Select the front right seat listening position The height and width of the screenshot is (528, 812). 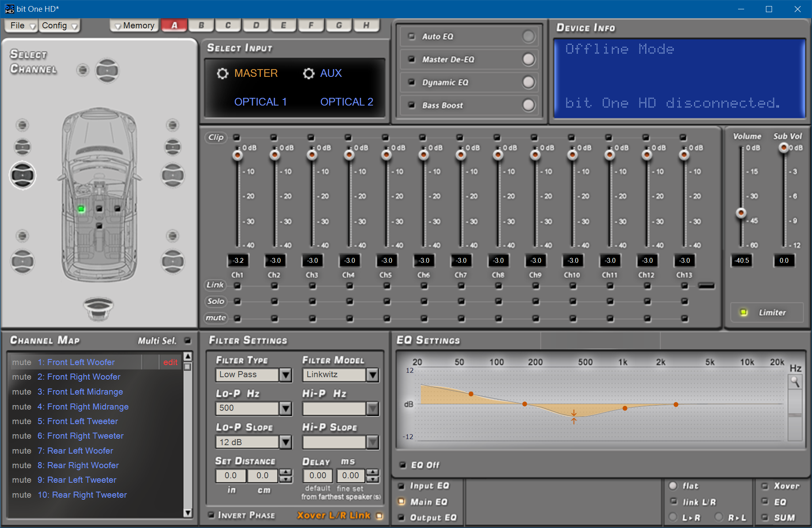117,209
